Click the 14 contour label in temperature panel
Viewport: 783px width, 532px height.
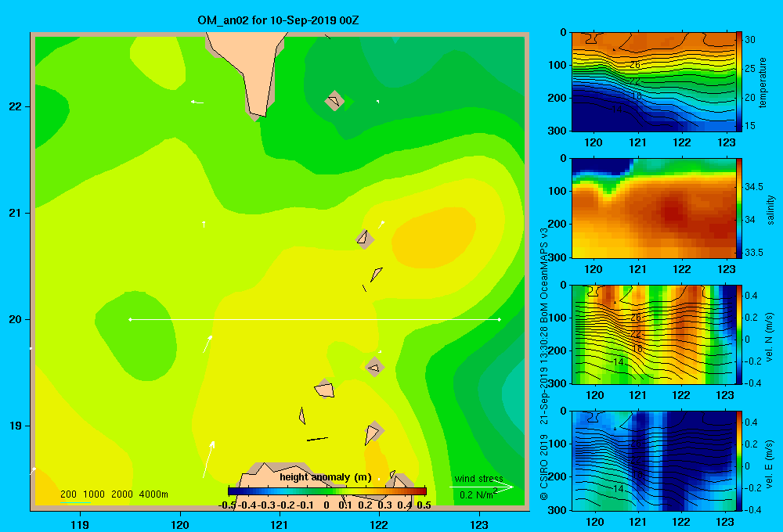tap(617, 109)
